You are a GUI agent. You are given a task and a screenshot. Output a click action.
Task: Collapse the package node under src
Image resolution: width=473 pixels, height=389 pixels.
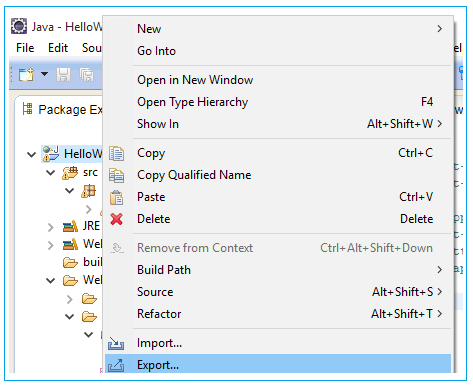pyautogui.click(x=69, y=191)
